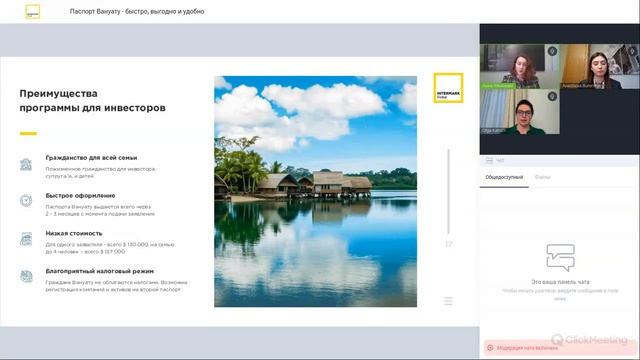This screenshot has width=640, height=360.
Task: Select the text 'Низкая стоимость'
Action: [74, 233]
